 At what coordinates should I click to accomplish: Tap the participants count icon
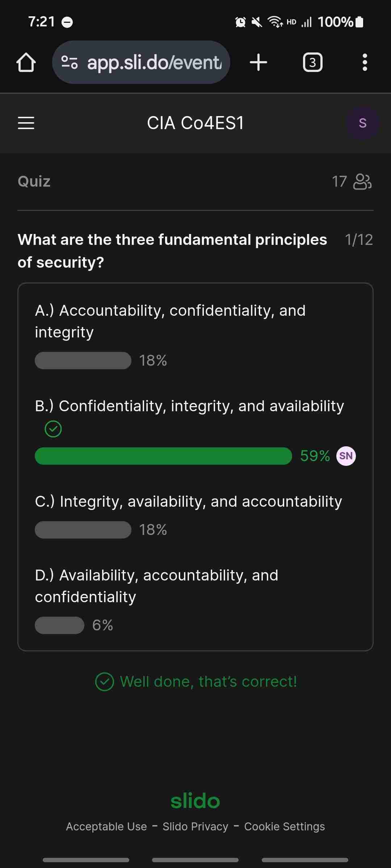click(x=362, y=182)
